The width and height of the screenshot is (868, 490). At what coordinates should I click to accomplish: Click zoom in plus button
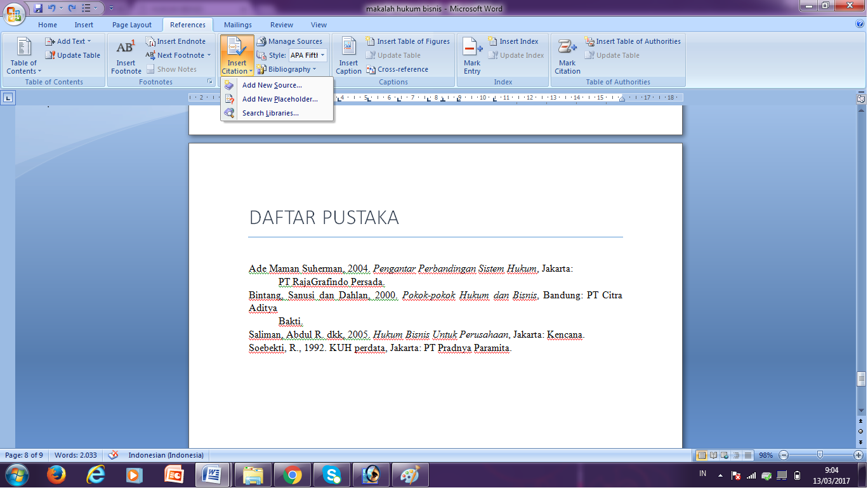(x=858, y=455)
